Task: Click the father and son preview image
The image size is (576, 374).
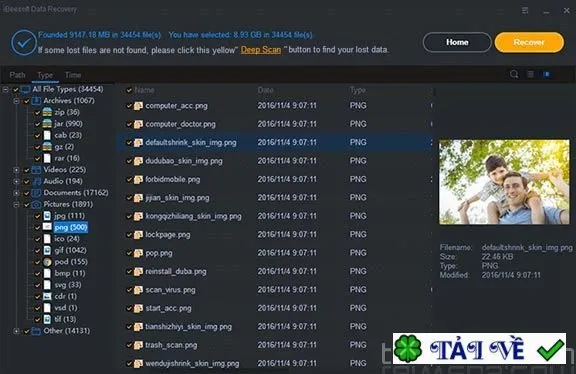Action: tap(504, 182)
